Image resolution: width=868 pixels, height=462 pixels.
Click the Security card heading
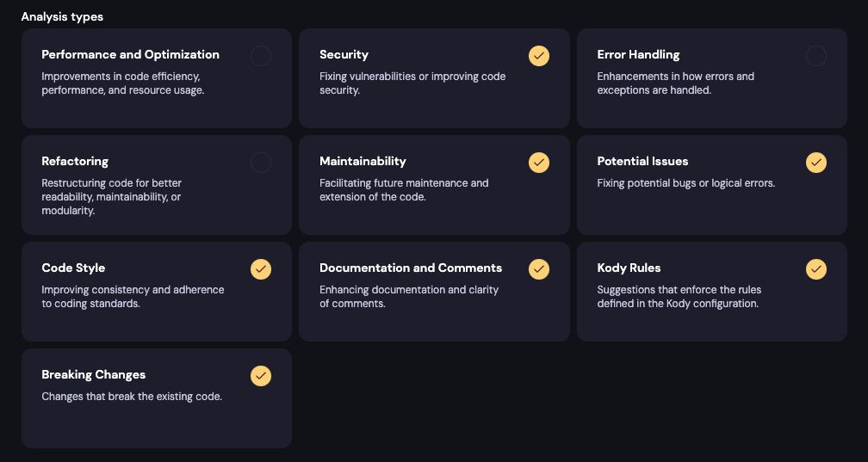click(x=344, y=54)
